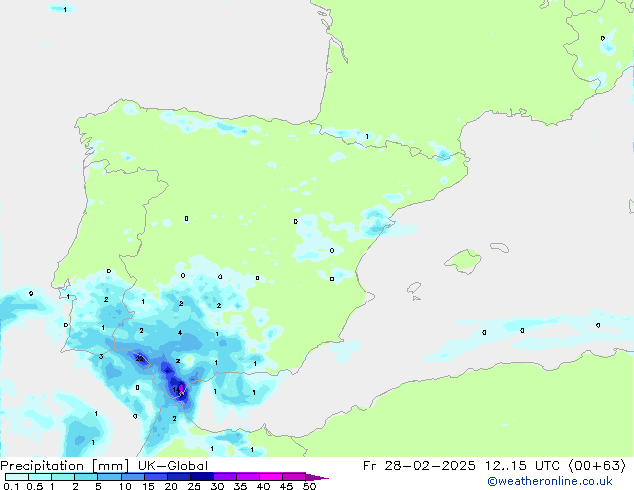Click the 'Precipitation [mm]' title text
Image resolution: width=634 pixels, height=490 pixels.
click(64, 466)
